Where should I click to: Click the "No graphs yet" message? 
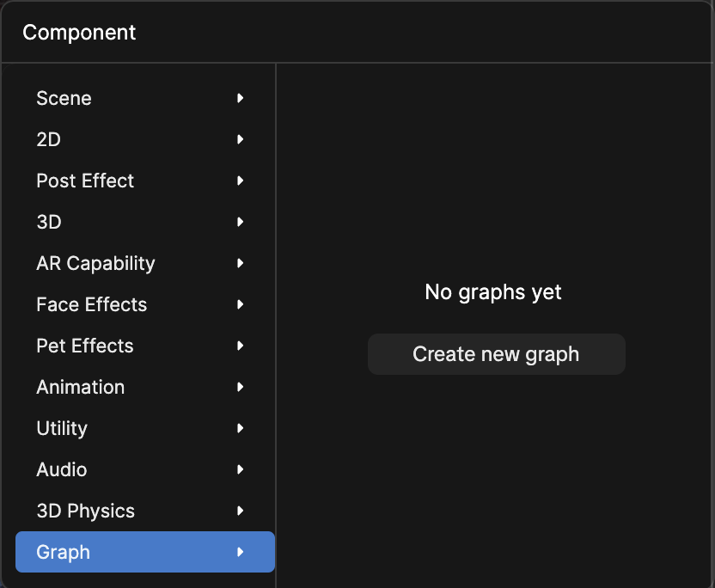[x=493, y=292]
